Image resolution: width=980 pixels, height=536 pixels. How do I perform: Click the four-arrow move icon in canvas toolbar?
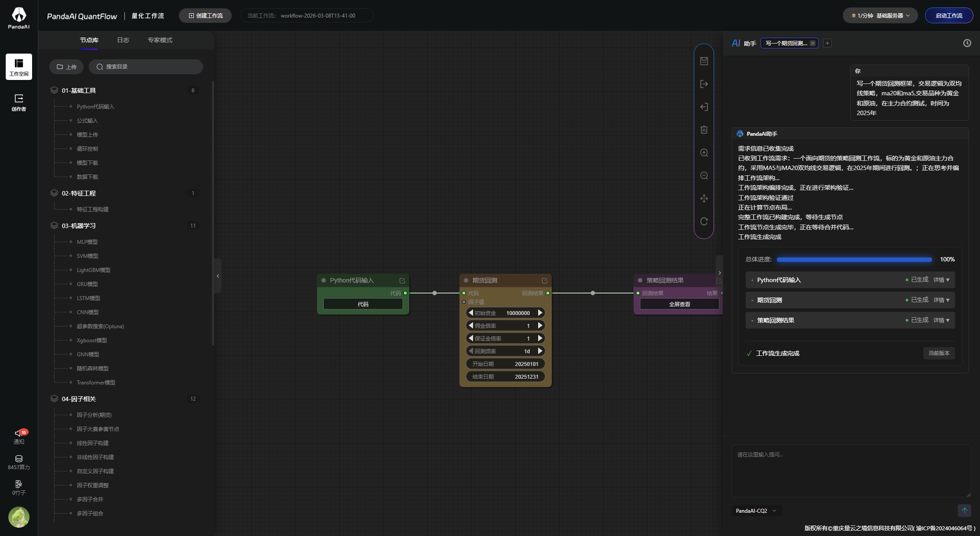coord(704,198)
